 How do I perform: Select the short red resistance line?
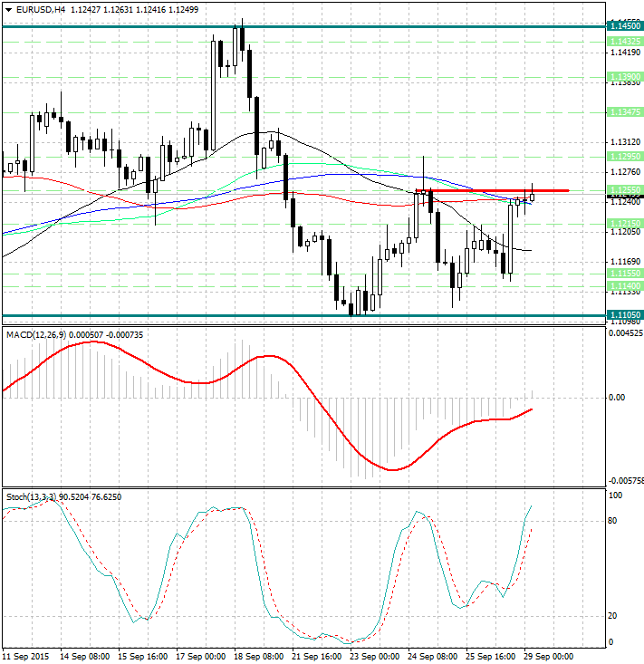pyautogui.click(x=489, y=190)
